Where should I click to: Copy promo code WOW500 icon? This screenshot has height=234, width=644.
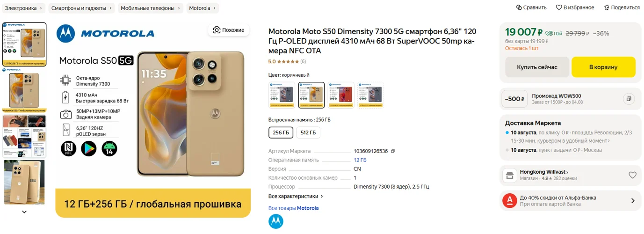[629, 99]
